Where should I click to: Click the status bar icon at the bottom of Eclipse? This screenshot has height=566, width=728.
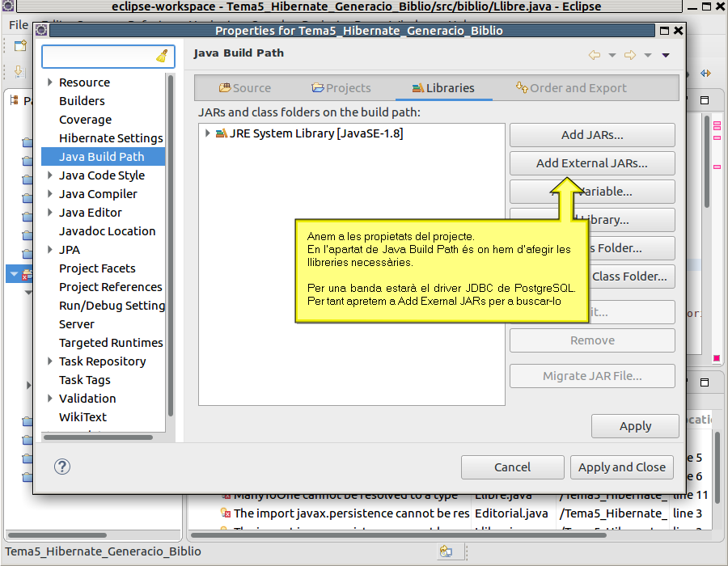click(x=446, y=551)
